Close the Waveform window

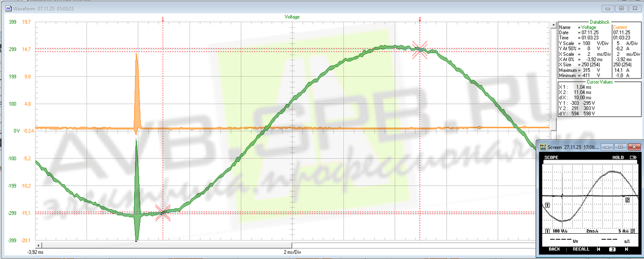634,9
